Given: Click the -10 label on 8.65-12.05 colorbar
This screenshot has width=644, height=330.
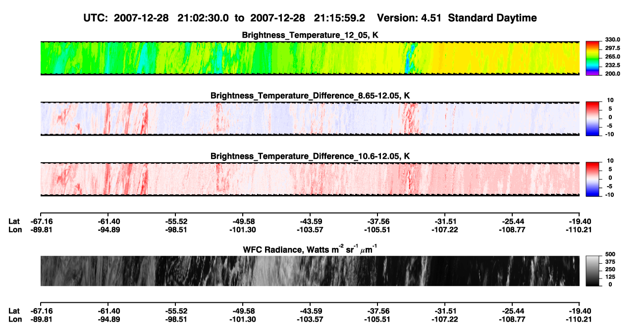Looking at the screenshot, I should coord(609,135).
